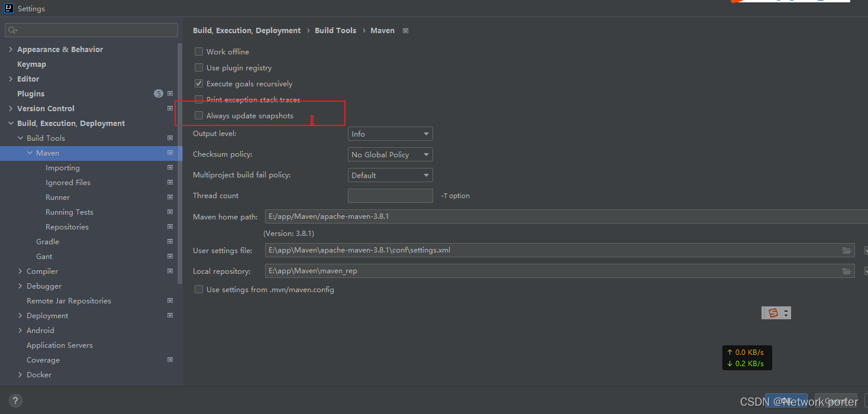Click project icon on Plugins row
The image size is (868, 414).
170,93
